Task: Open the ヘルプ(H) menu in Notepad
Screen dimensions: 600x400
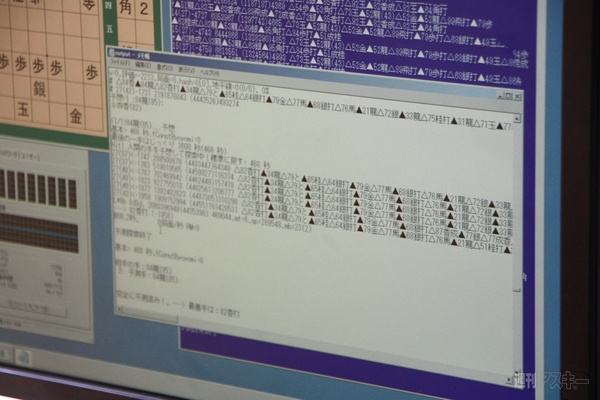Action: coord(210,72)
